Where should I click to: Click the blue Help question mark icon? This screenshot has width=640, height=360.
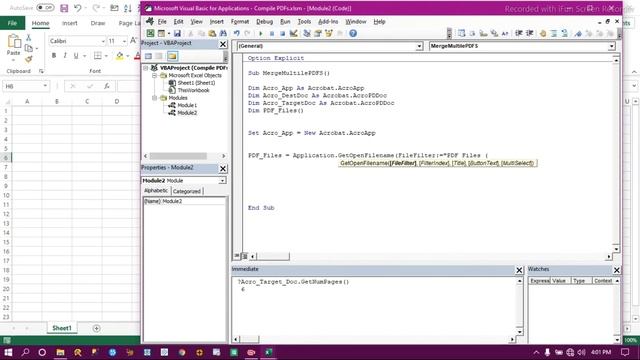(x=353, y=33)
